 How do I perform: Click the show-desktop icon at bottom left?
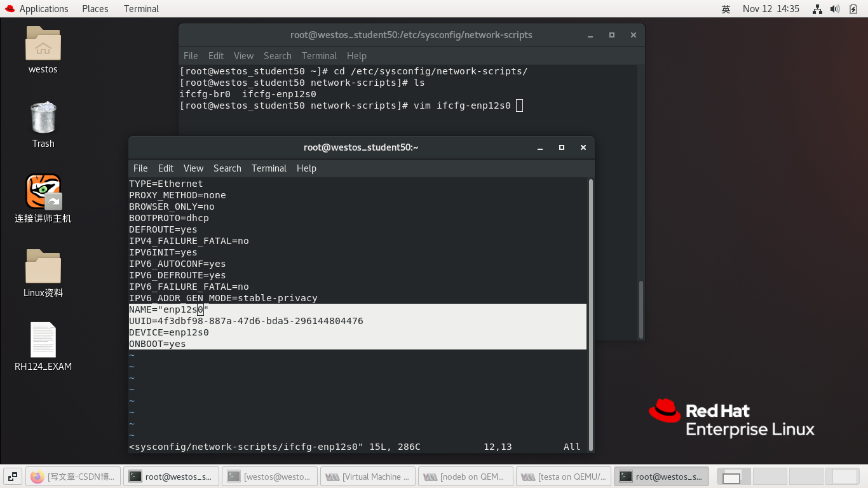point(12,476)
